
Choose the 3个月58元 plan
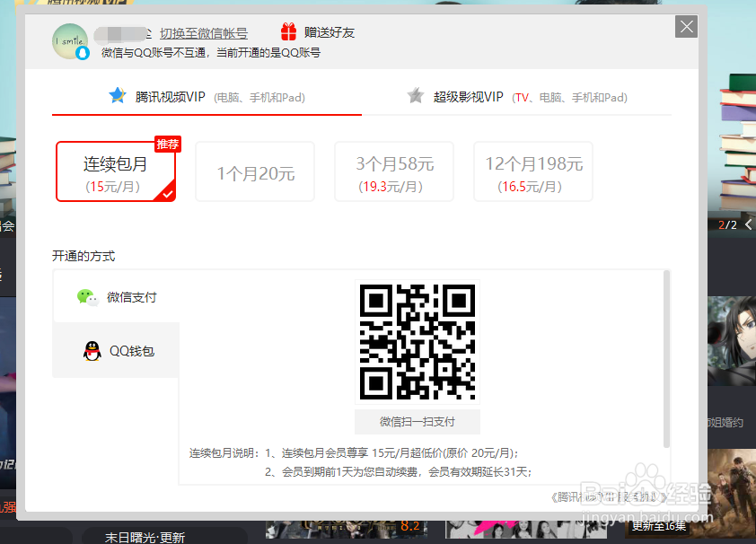point(394,171)
